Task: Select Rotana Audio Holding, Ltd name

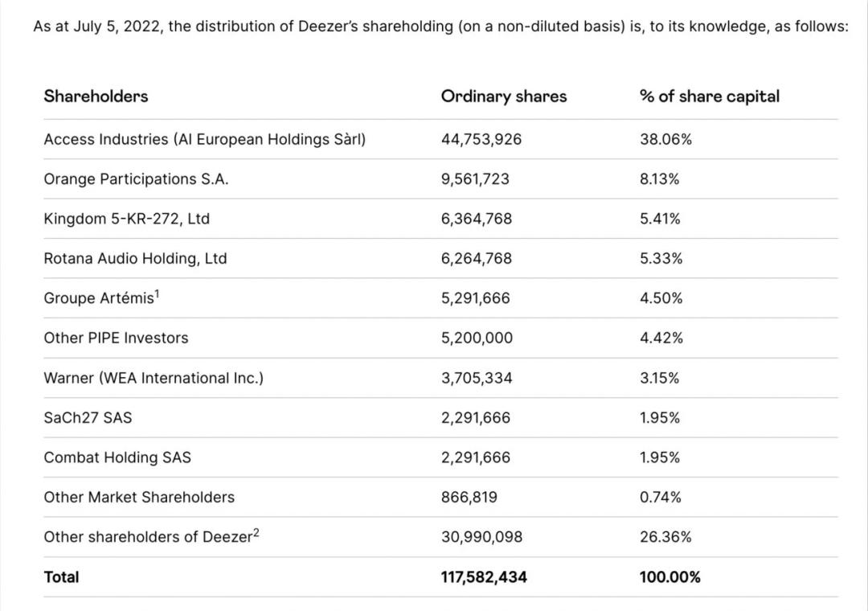Action: coord(135,259)
